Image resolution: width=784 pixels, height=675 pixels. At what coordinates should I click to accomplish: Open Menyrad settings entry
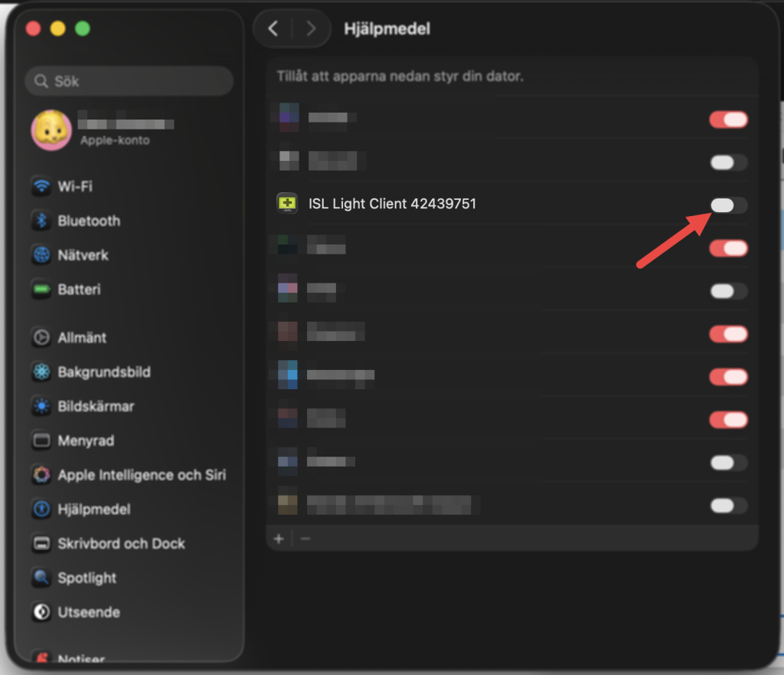(86, 441)
